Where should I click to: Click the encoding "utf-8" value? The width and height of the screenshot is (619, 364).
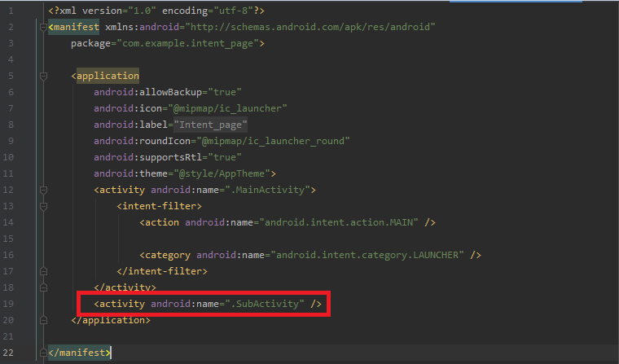(233, 11)
